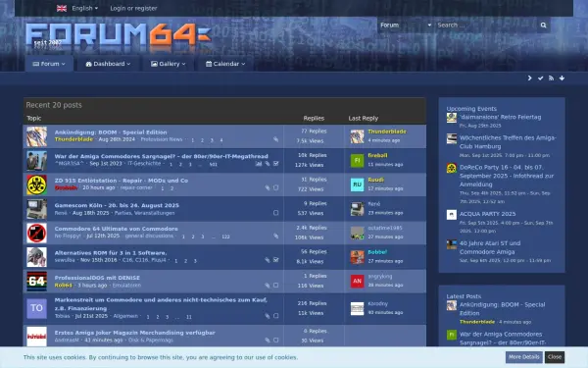Screen dimensions: 588x368
Task: Toggle done checkbox in ProfessionalDOS mit DENISE row
Action: coord(276,286)
